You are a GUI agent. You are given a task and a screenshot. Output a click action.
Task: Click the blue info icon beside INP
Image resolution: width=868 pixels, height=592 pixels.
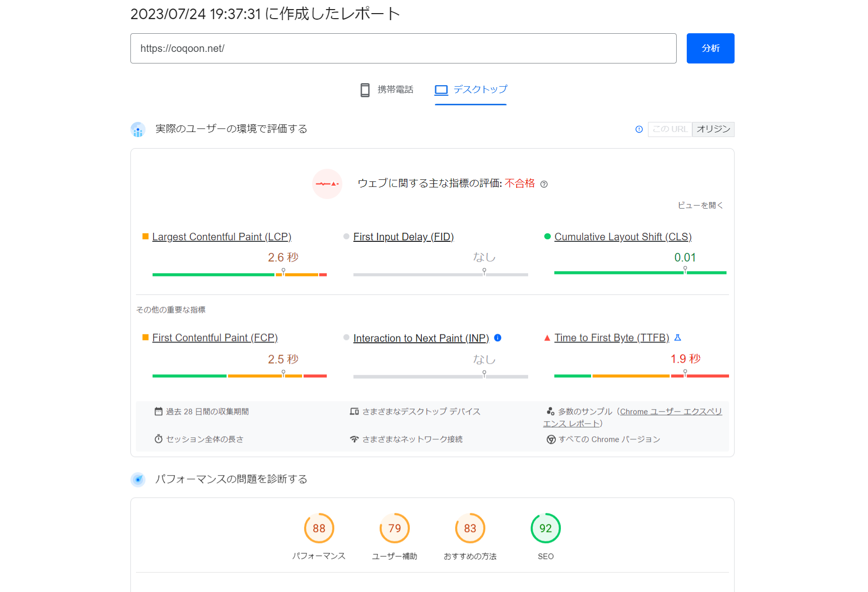pyautogui.click(x=497, y=338)
